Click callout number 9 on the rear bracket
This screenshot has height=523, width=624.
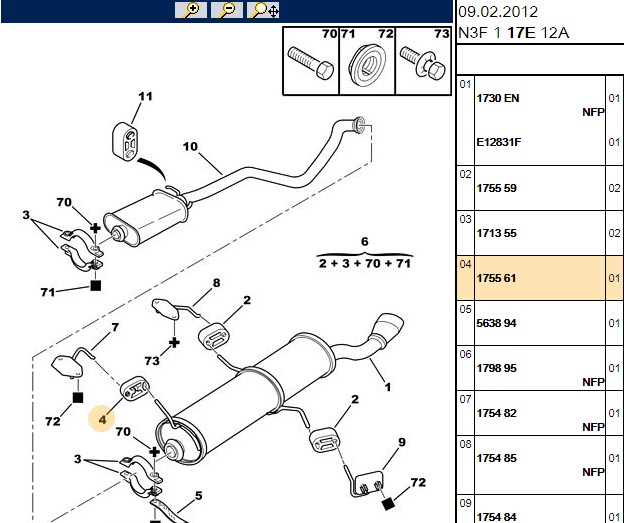402,442
